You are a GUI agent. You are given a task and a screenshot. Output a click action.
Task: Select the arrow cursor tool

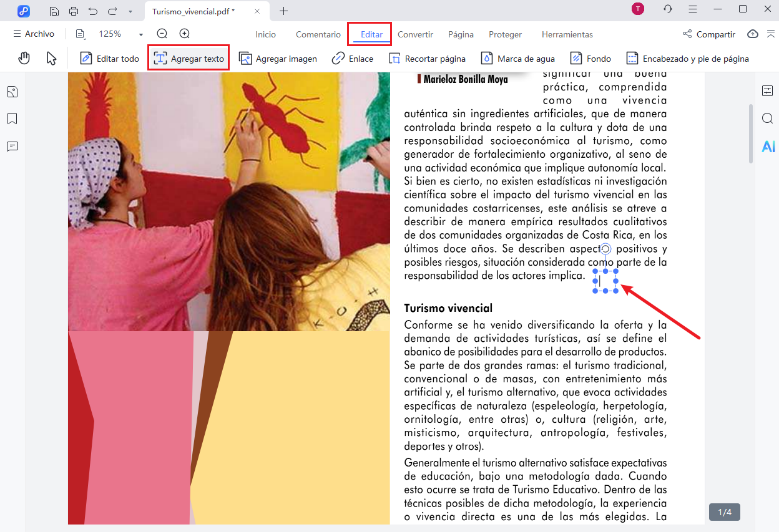[x=52, y=59]
